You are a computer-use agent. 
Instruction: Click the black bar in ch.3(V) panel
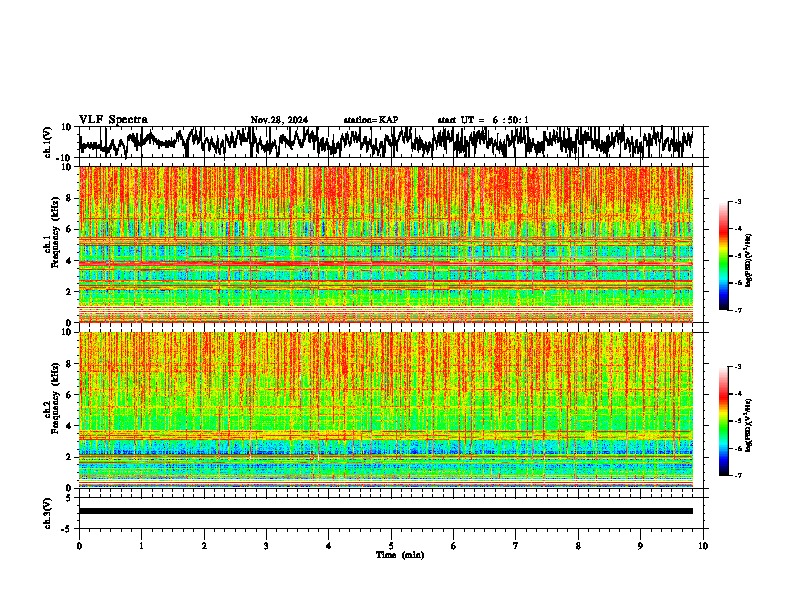tap(386, 511)
